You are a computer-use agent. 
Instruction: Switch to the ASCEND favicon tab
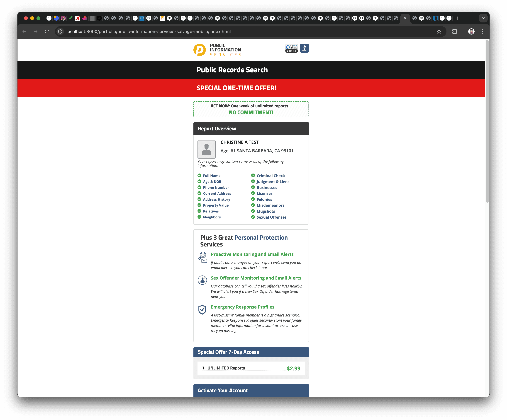tap(92, 18)
